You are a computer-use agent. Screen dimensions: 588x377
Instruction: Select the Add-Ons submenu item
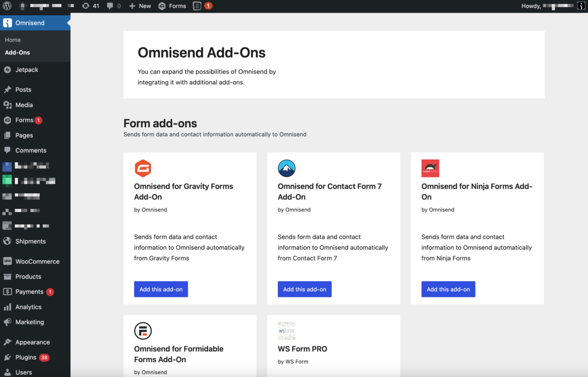(17, 52)
